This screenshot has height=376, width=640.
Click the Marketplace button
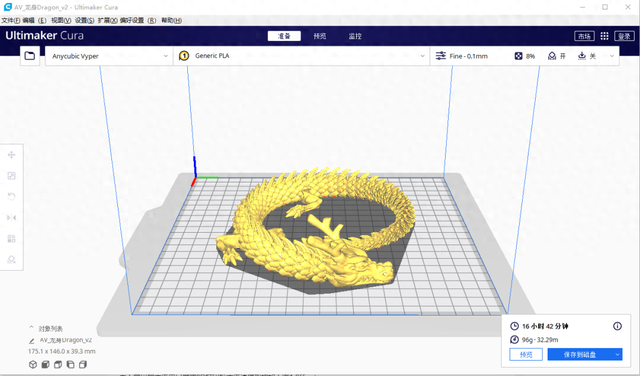click(584, 36)
